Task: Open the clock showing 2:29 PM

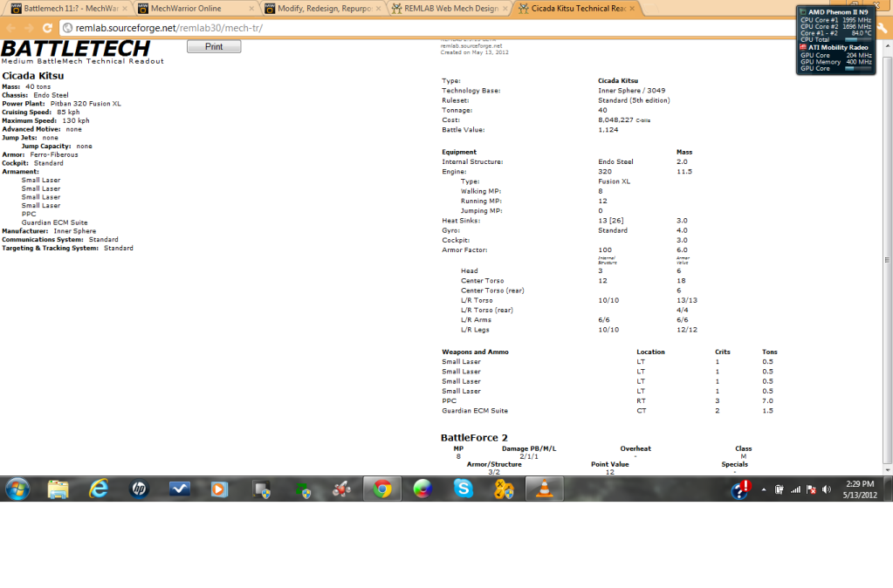Action: 860,489
